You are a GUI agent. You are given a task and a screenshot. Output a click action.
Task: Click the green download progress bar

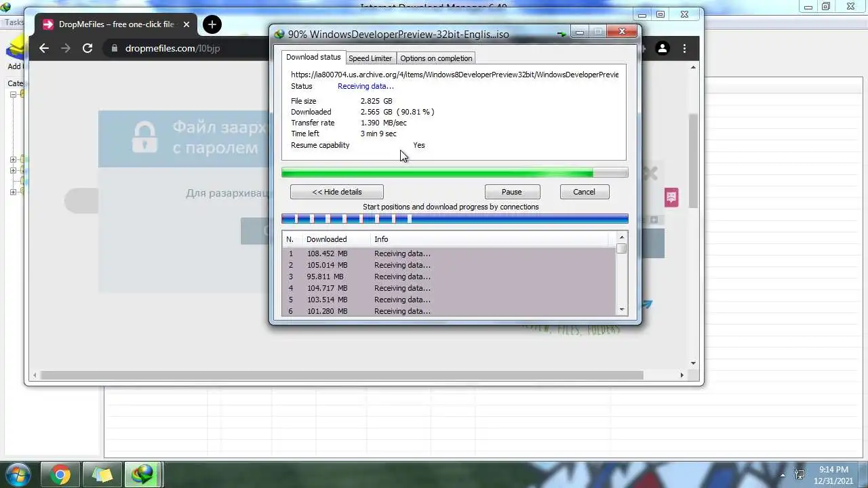pos(454,173)
